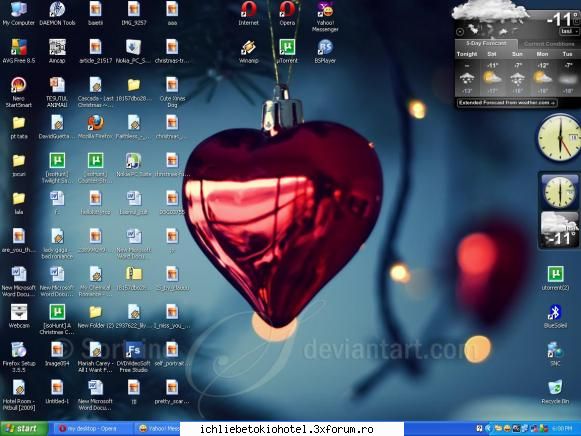
Task: Open the TESUTUL ANIMAL document icon
Action: point(57,92)
